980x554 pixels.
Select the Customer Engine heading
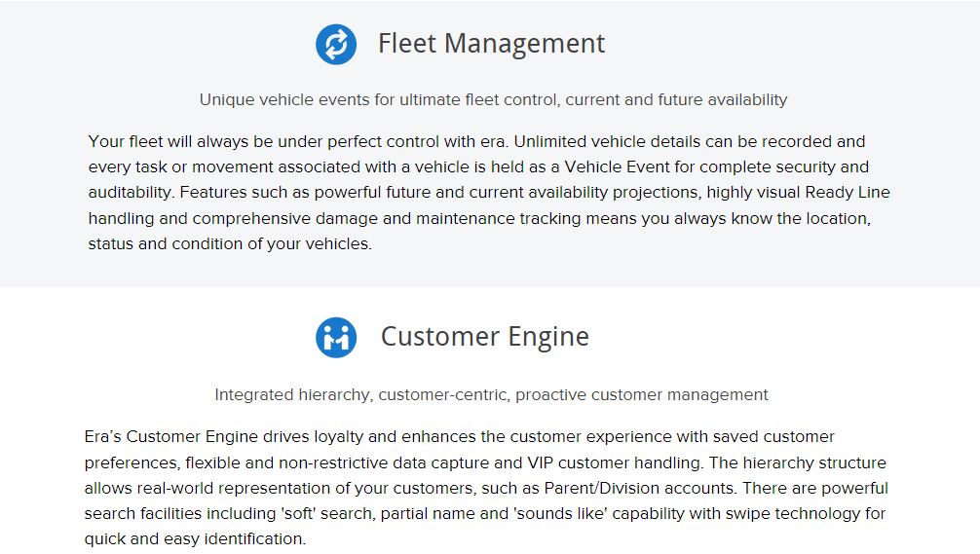484,337
